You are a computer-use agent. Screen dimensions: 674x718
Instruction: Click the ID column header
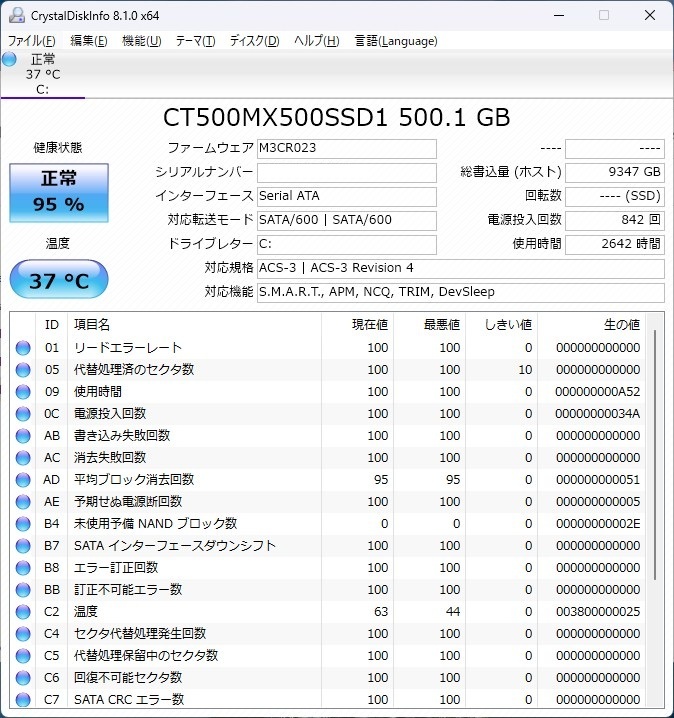[52, 325]
